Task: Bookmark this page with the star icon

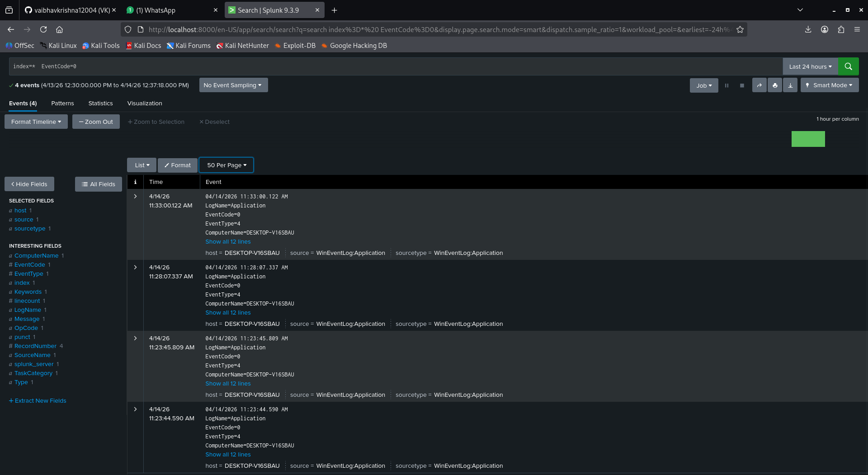Action: pos(740,29)
